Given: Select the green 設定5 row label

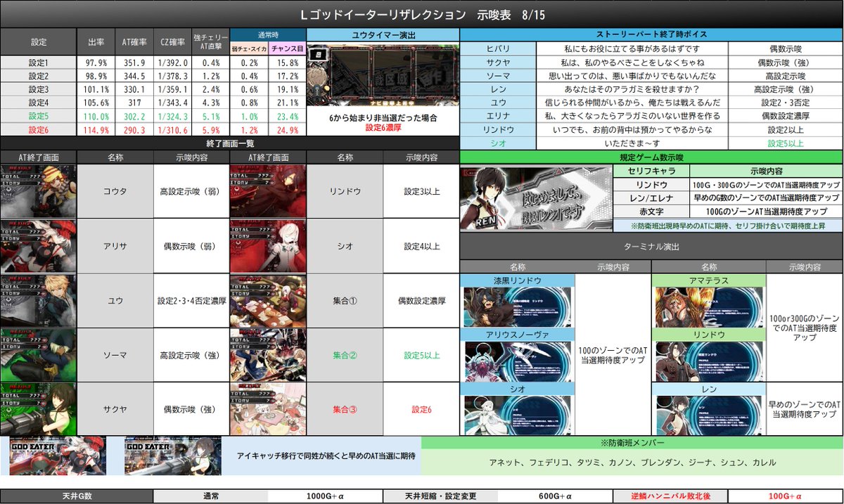Looking at the screenshot, I should click(x=39, y=117).
